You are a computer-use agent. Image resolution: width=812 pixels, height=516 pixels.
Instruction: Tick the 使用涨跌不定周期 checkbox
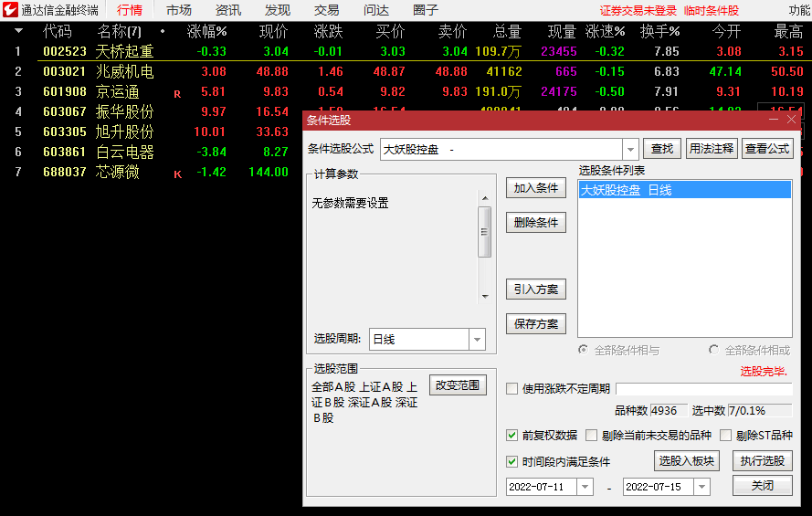click(x=511, y=389)
